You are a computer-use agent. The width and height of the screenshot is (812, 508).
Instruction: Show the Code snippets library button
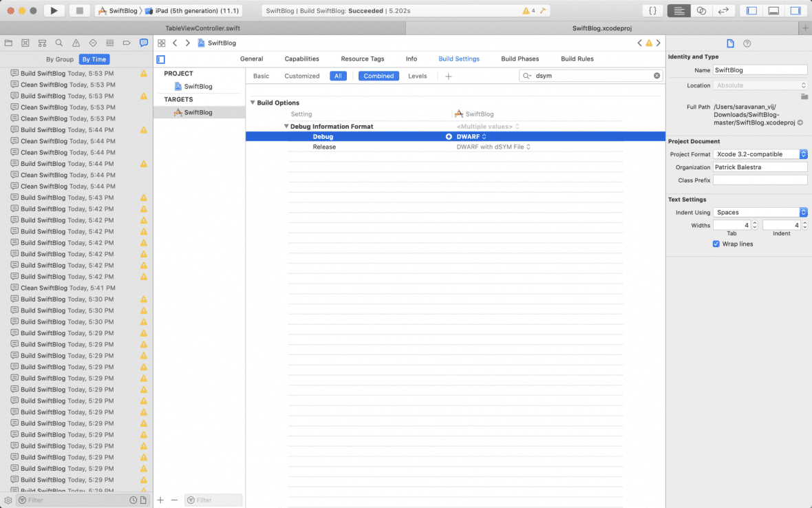click(652, 10)
